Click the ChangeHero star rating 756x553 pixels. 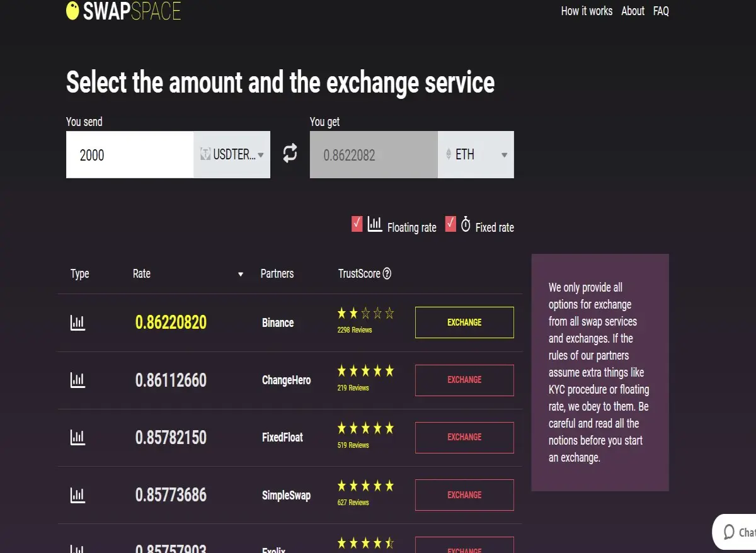(x=365, y=371)
